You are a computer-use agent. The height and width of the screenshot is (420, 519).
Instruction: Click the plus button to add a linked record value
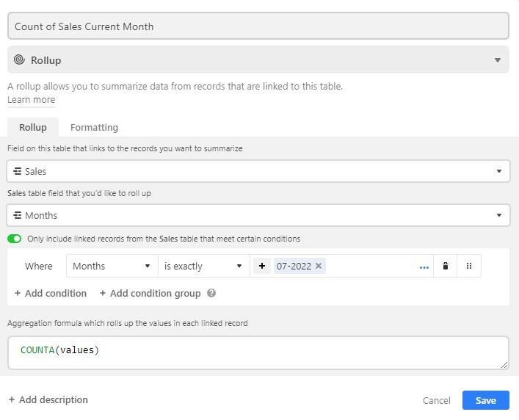click(x=262, y=266)
